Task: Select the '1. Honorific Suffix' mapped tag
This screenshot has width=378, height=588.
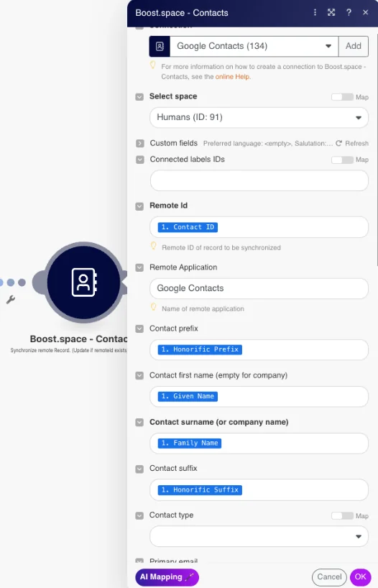Action: coord(200,490)
